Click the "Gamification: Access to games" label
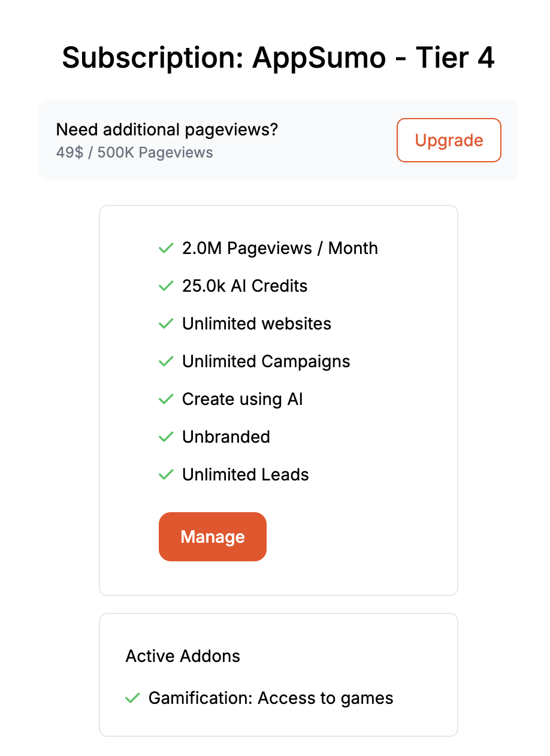Screen dimensions: 550x756 click(x=271, y=698)
